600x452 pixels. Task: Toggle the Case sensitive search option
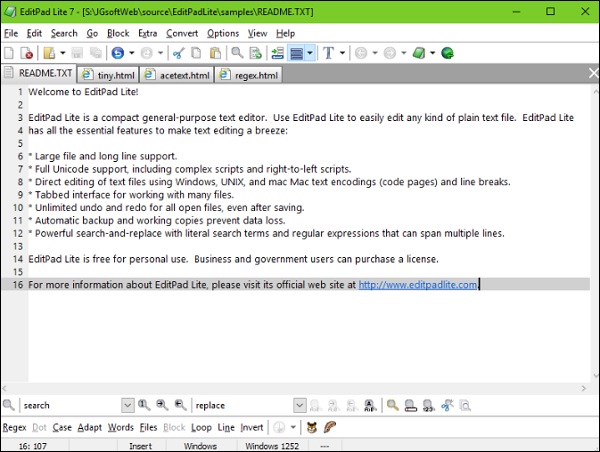[62, 427]
